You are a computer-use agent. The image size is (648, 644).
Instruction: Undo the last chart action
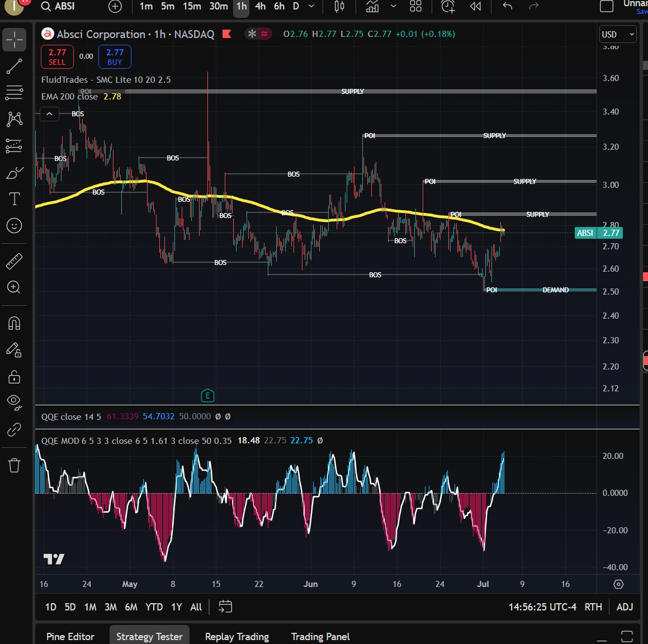click(x=508, y=6)
